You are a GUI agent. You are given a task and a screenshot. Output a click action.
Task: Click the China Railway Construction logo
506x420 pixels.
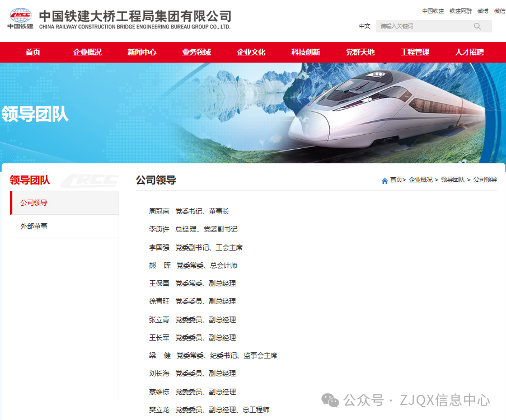point(20,18)
